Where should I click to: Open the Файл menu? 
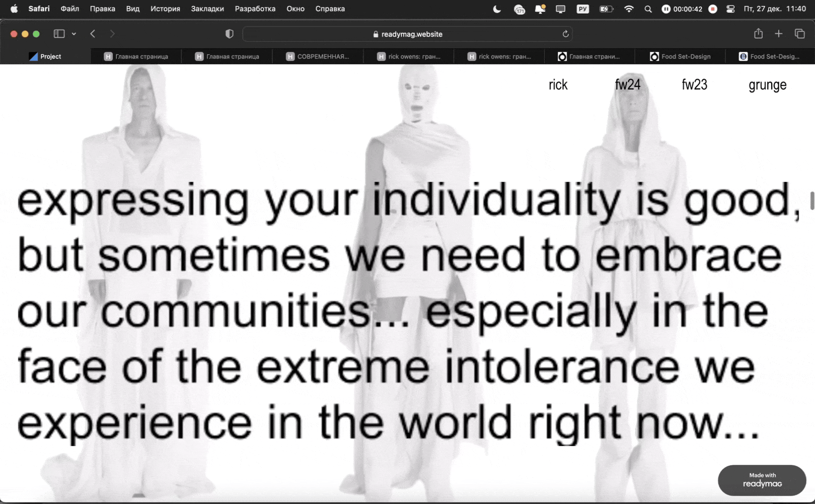click(70, 9)
